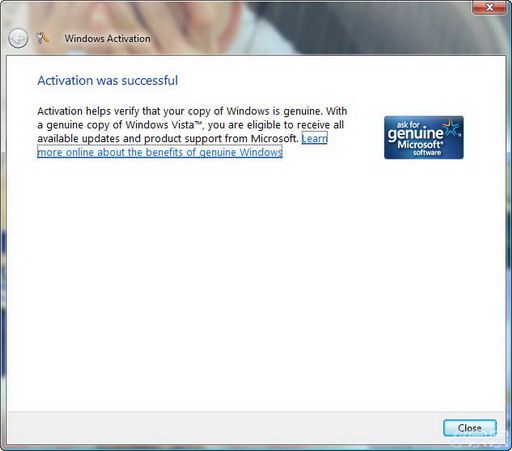This screenshot has height=451, width=512.
Task: Click the word "genuine" on the blue badge
Action: 415,133
